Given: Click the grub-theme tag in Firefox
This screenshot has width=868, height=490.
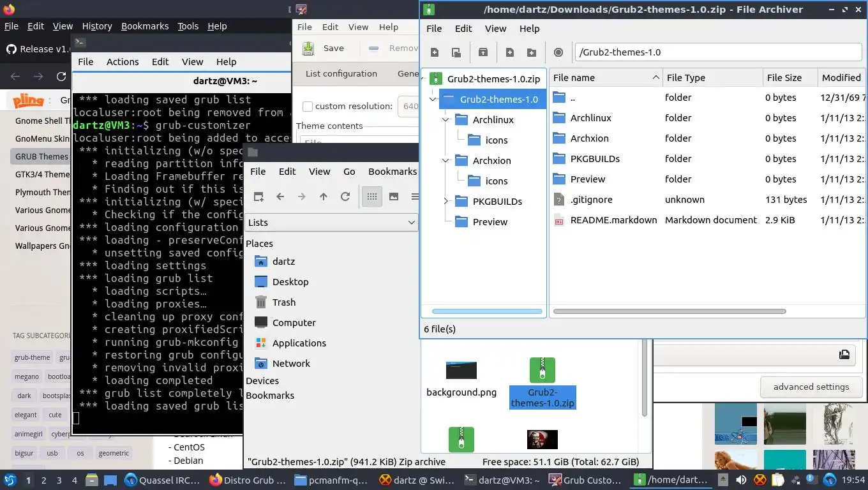Looking at the screenshot, I should click(x=32, y=357).
